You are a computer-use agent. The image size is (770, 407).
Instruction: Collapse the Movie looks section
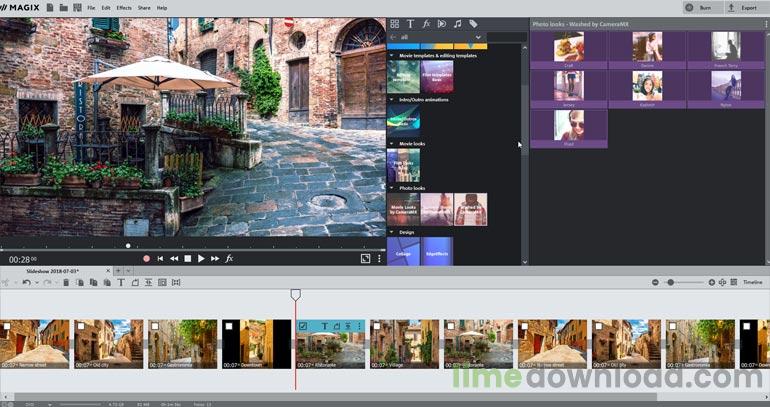[x=391, y=143]
